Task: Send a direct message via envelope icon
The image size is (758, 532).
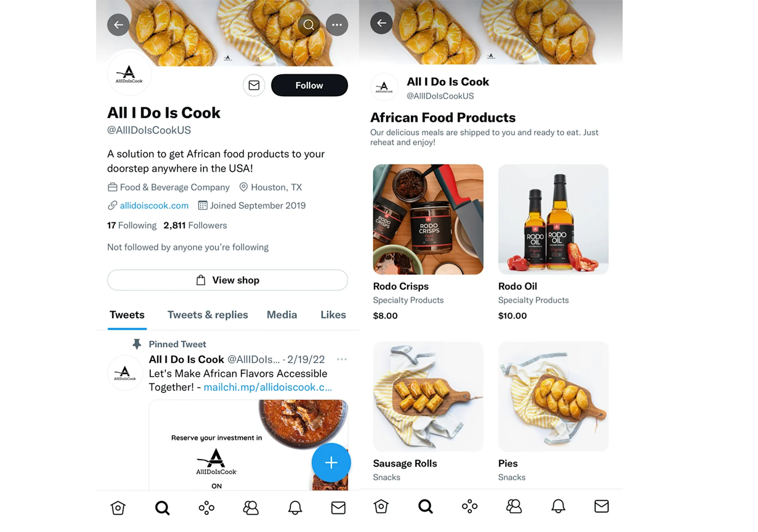Action: point(254,85)
